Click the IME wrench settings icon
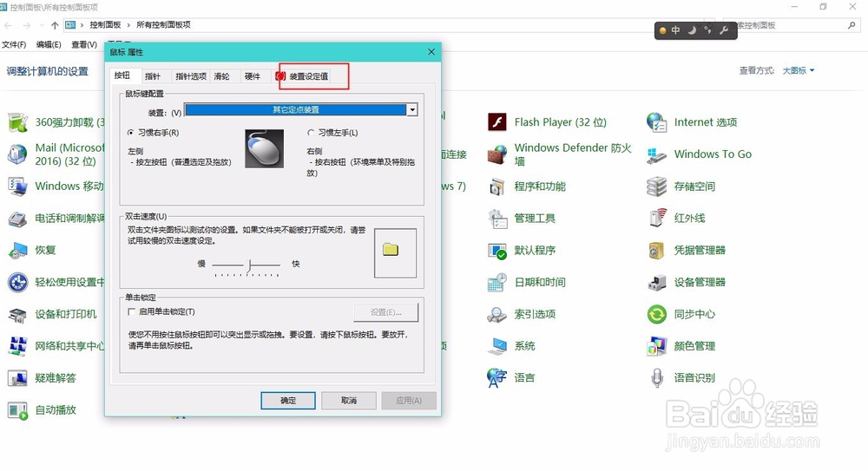 pyautogui.click(x=724, y=30)
